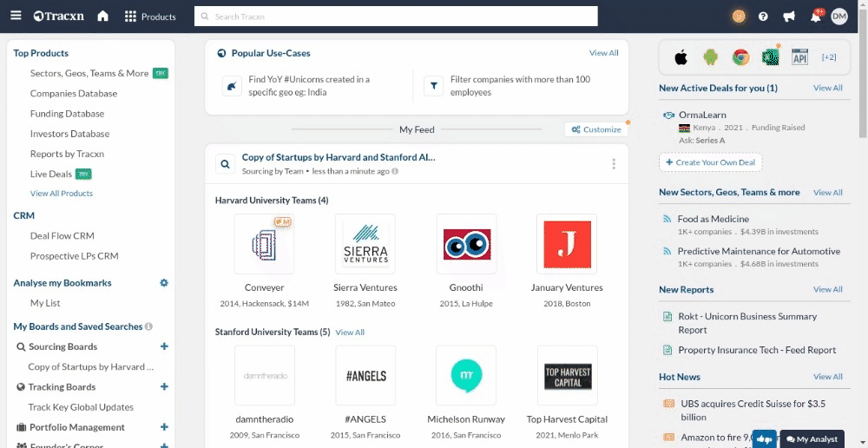This screenshot has width=868, height=448.
Task: Click the Apple iOS app icon
Action: [x=681, y=57]
